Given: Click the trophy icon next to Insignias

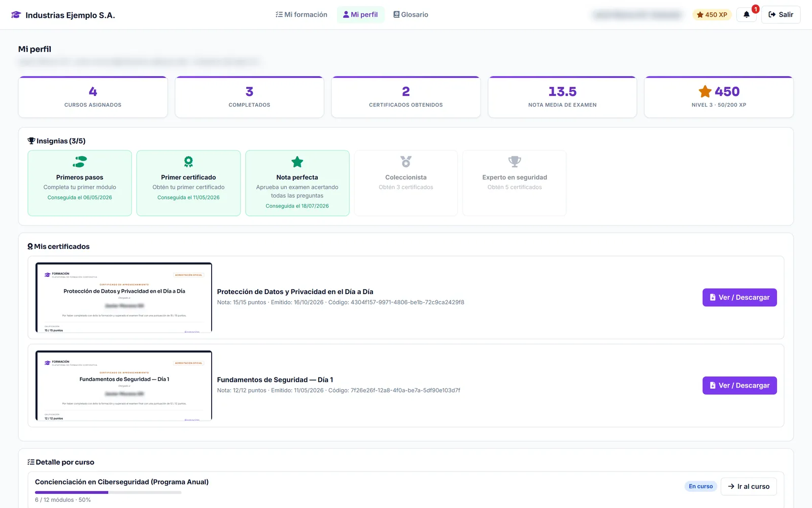Looking at the screenshot, I should tap(31, 141).
